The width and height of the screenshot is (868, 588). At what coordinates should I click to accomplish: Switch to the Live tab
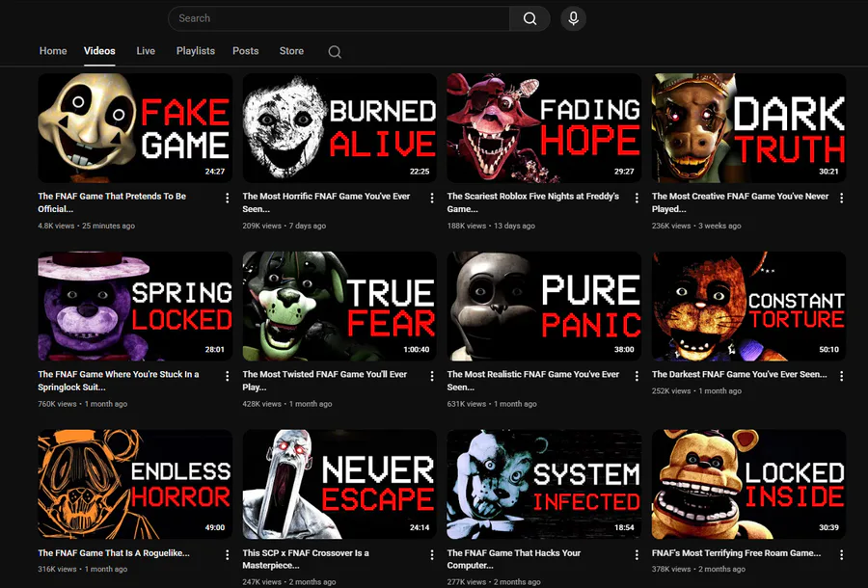click(146, 51)
